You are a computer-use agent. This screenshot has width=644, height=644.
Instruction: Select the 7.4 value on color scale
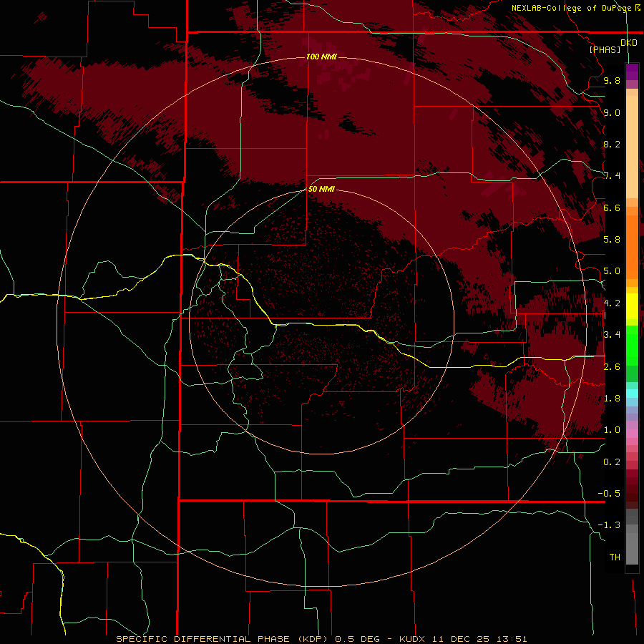pyautogui.click(x=612, y=176)
